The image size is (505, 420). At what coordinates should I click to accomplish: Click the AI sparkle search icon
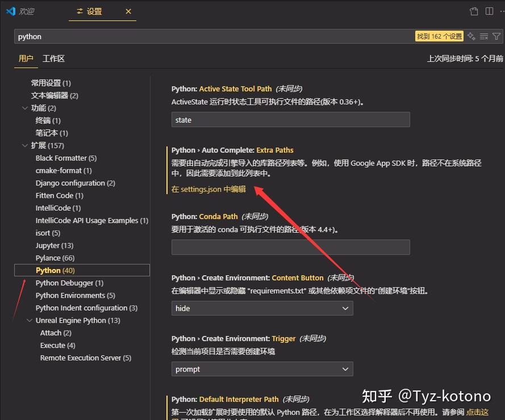pos(471,36)
